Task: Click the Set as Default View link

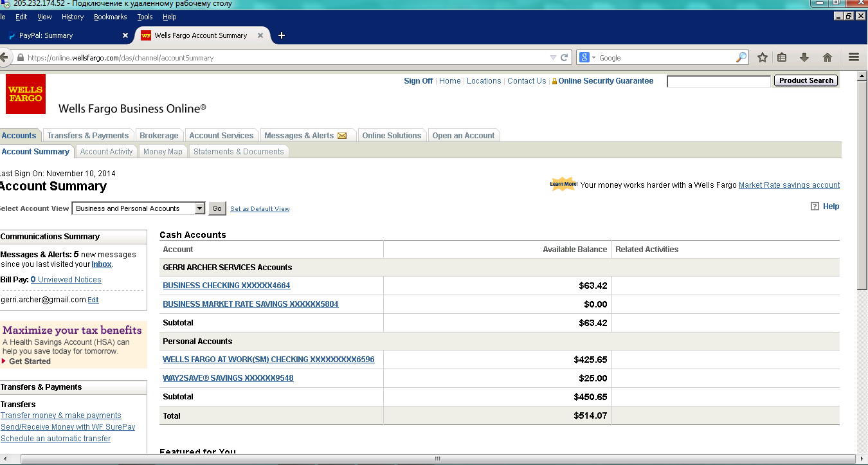Action: pos(260,209)
